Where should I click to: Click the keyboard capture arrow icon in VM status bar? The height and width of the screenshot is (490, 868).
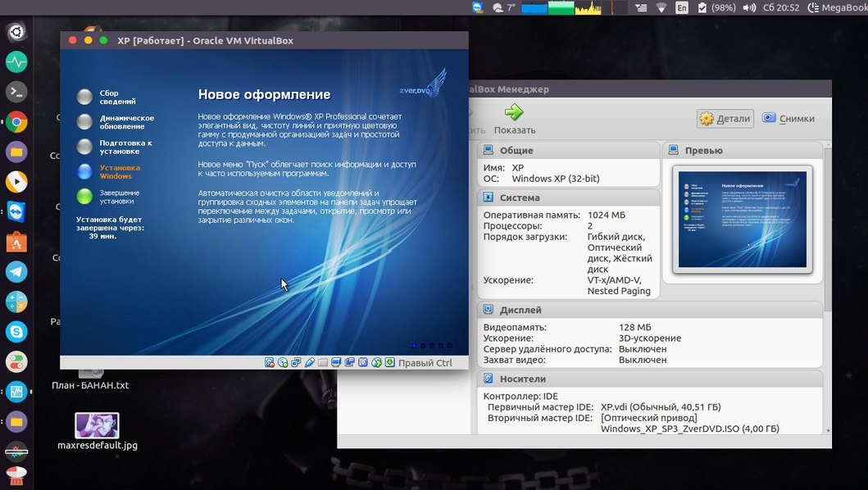click(x=389, y=363)
